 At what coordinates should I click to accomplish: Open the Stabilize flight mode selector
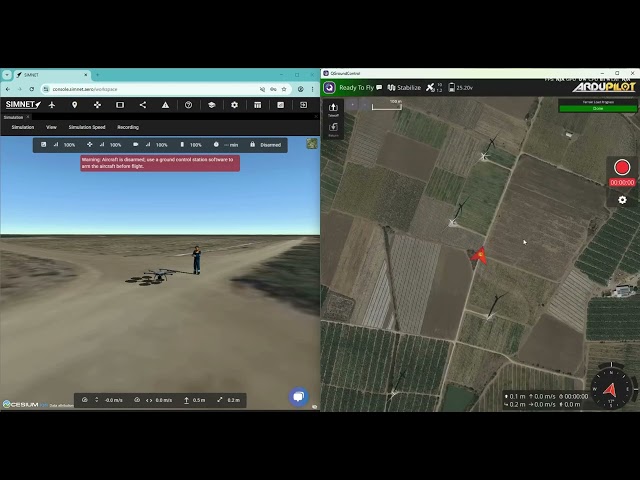tap(404, 87)
